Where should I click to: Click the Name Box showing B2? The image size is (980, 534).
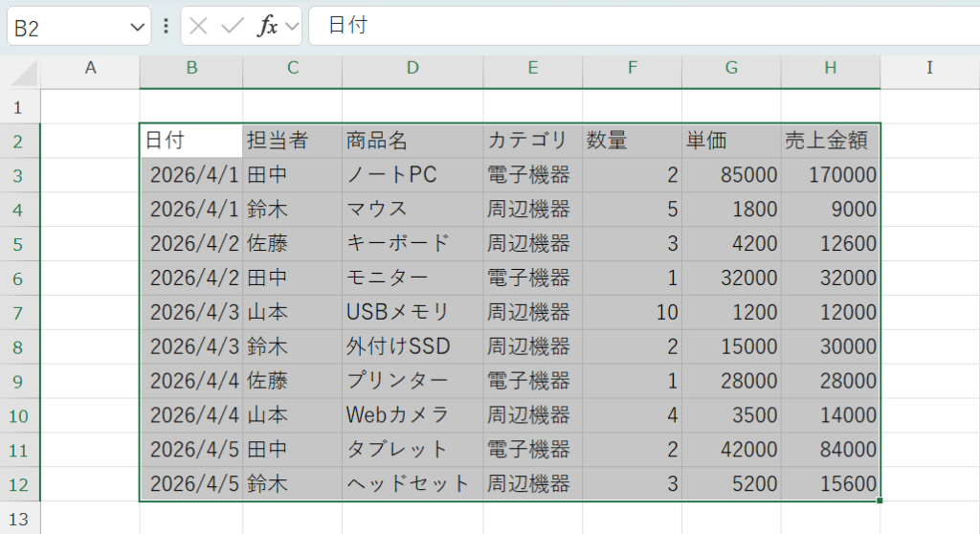click(x=67, y=27)
